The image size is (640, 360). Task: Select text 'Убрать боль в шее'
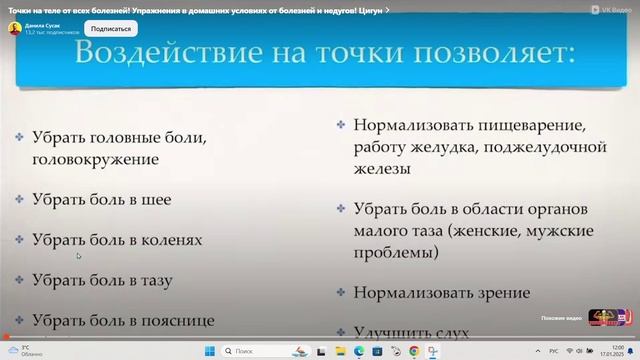coord(102,200)
